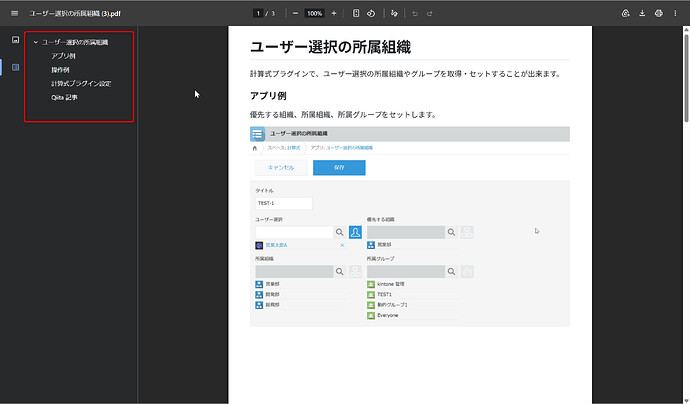Viewport: 690px width, 404px height.
Task: Select 操作例 in the outline
Action: [60, 70]
